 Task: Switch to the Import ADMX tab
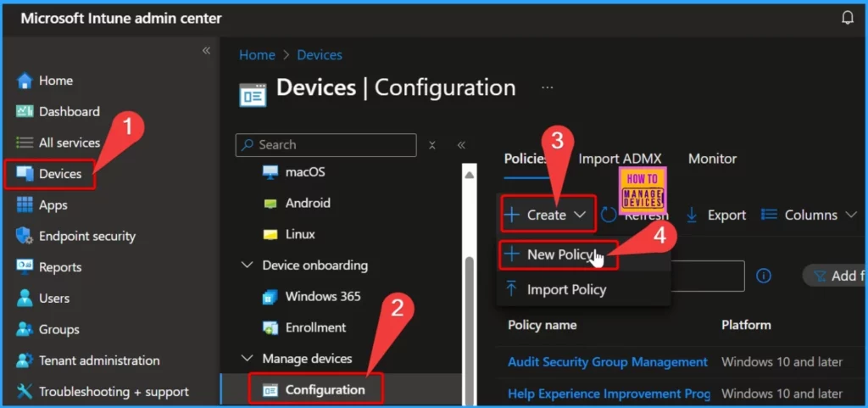pyautogui.click(x=620, y=159)
